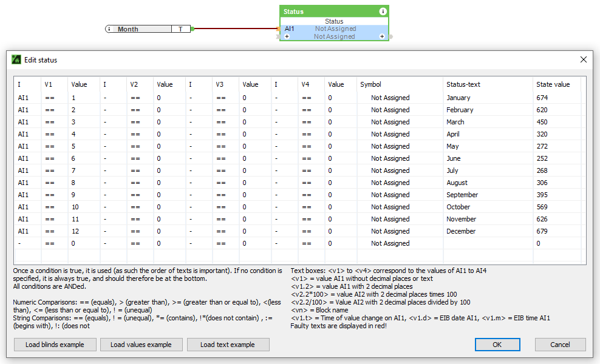Click the T connector of Month block
The width and height of the screenshot is (600, 364).
click(180, 29)
